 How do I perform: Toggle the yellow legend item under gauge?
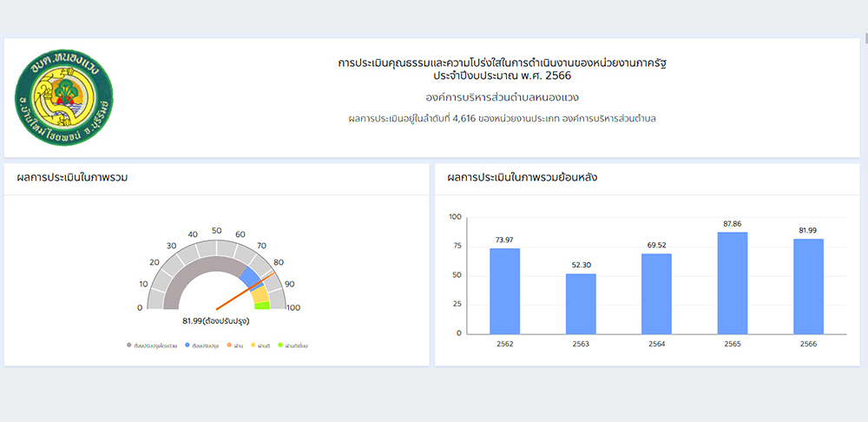click(x=260, y=346)
